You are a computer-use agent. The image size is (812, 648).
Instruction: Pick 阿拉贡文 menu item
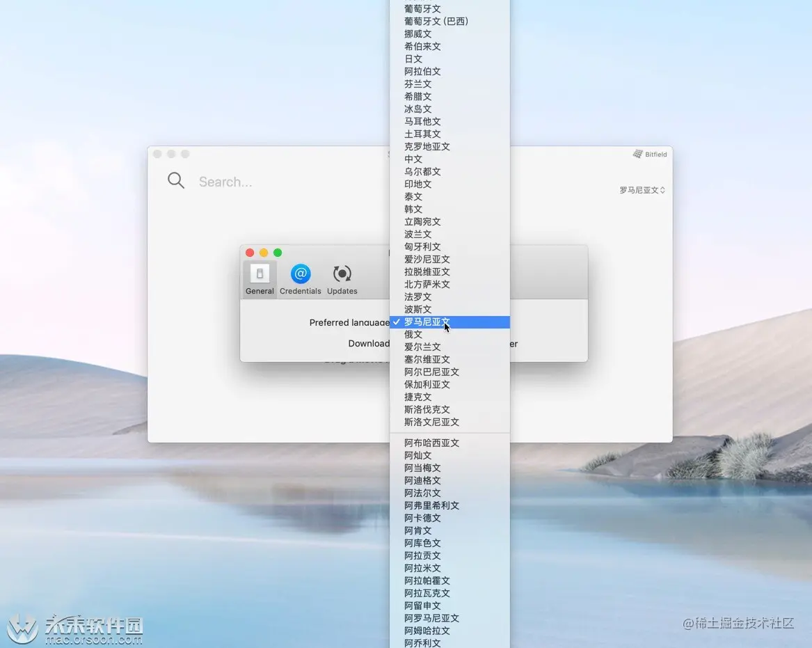pyautogui.click(x=449, y=555)
